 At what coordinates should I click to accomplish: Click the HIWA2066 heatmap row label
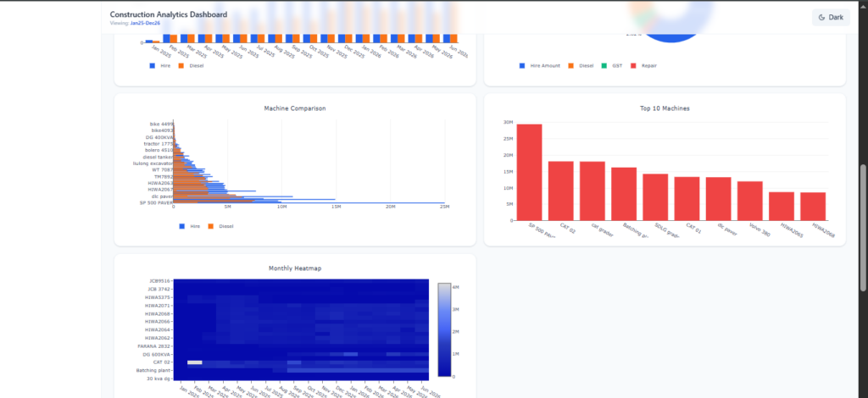[158, 321]
